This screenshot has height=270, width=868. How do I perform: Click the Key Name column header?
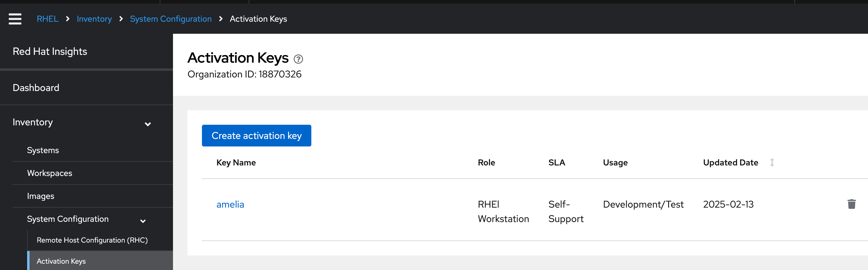click(x=236, y=162)
